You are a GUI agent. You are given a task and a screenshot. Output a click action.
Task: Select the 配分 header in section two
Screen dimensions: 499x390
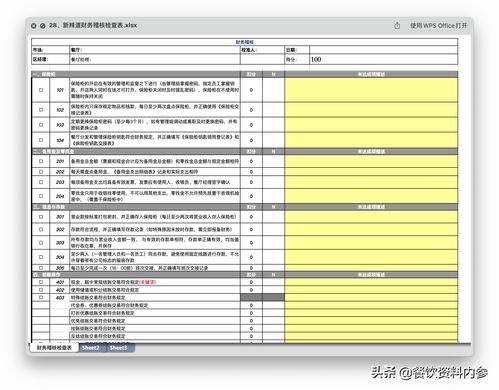251,151
